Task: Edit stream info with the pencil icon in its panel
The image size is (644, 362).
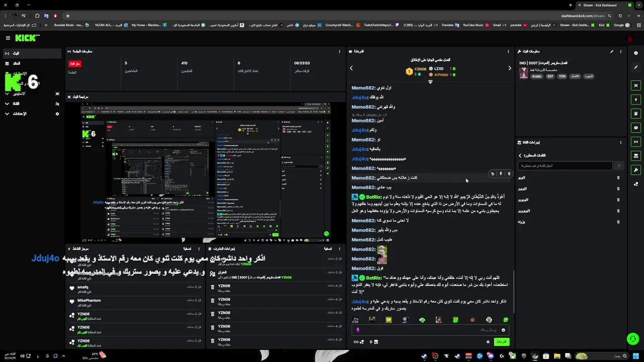Action: pyautogui.click(x=612, y=51)
